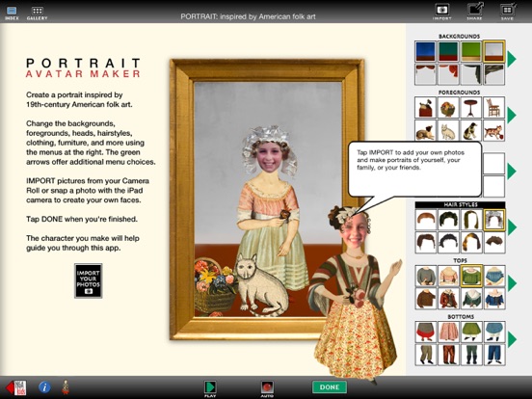This screenshot has width=532, height=399.
Task: Select the small brown tuft hairstyle
Action: 494,243
